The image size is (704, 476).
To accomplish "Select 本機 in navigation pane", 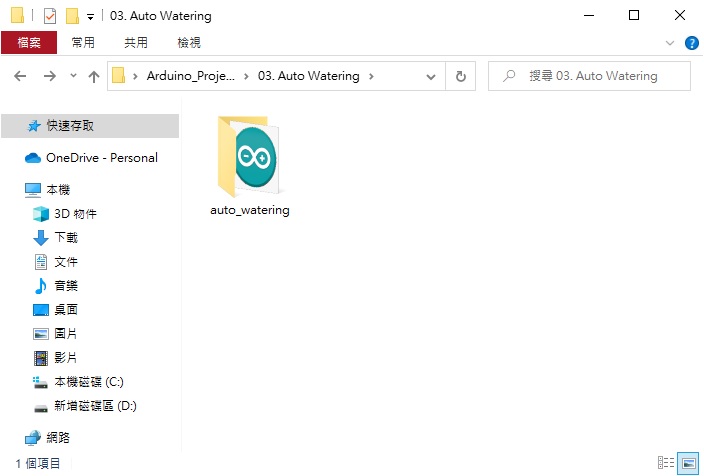I will point(47,190).
